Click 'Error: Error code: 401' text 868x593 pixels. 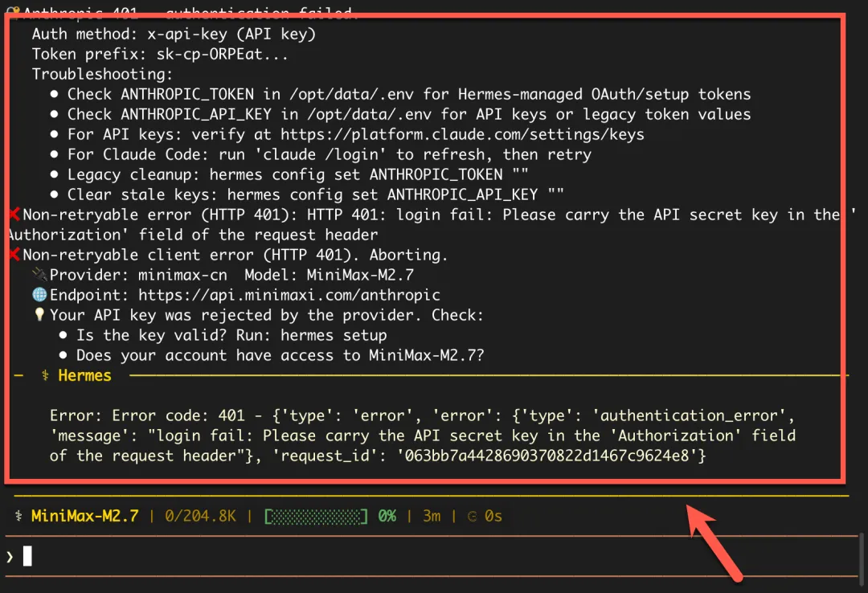(147, 415)
